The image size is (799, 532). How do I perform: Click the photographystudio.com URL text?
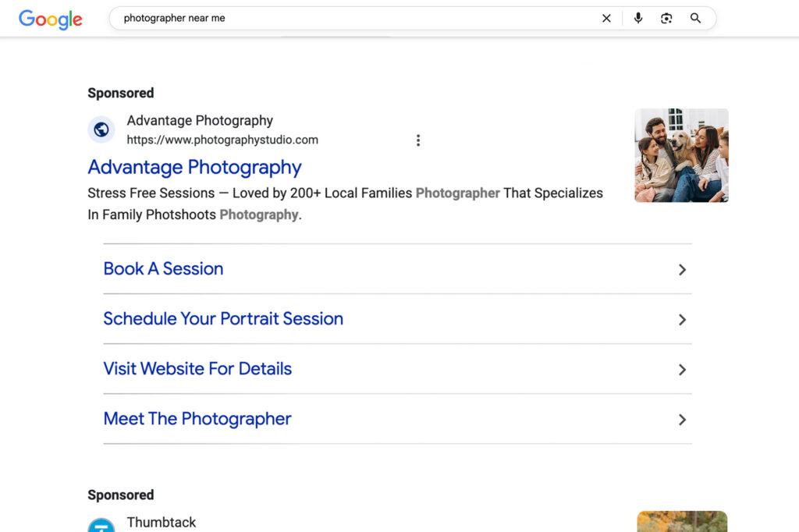point(222,140)
